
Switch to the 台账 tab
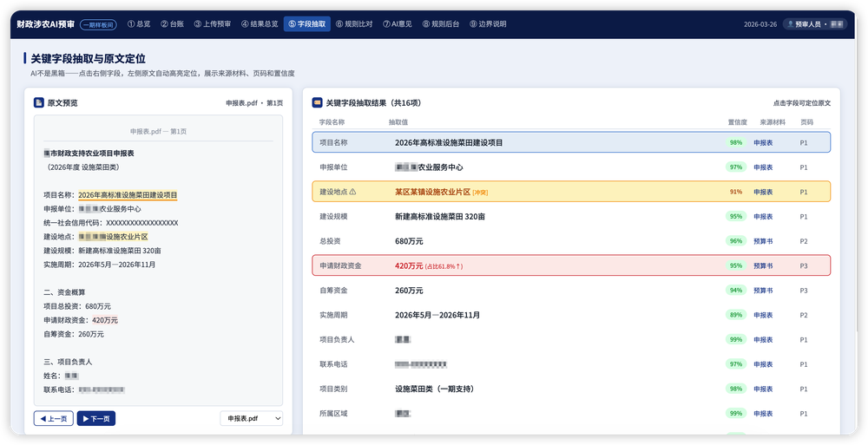point(172,23)
